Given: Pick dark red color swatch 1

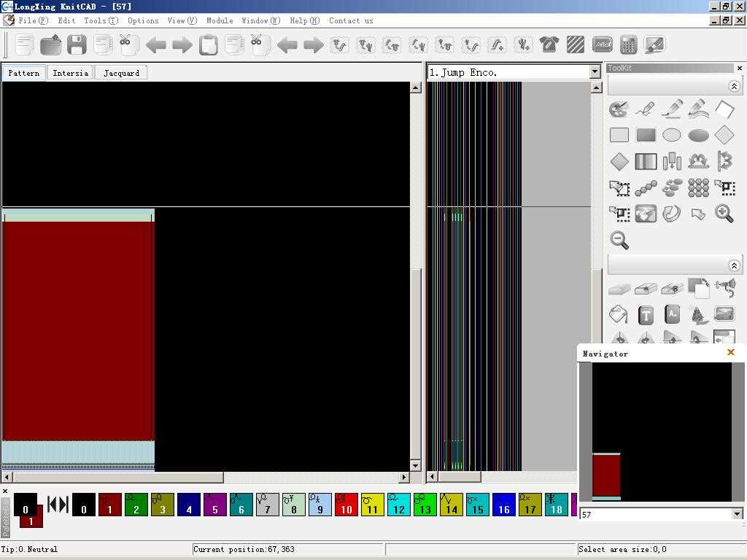Looking at the screenshot, I should point(109,505).
